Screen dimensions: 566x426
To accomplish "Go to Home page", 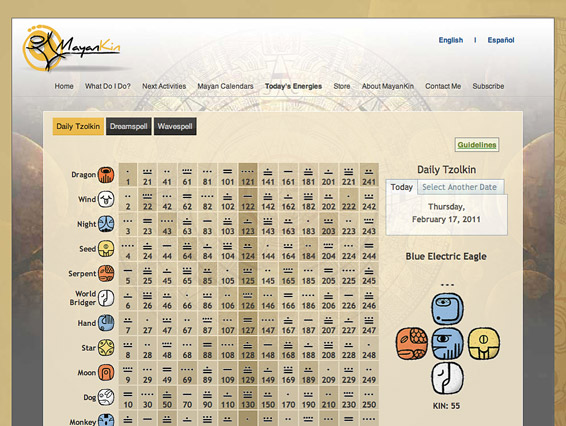I will [64, 86].
